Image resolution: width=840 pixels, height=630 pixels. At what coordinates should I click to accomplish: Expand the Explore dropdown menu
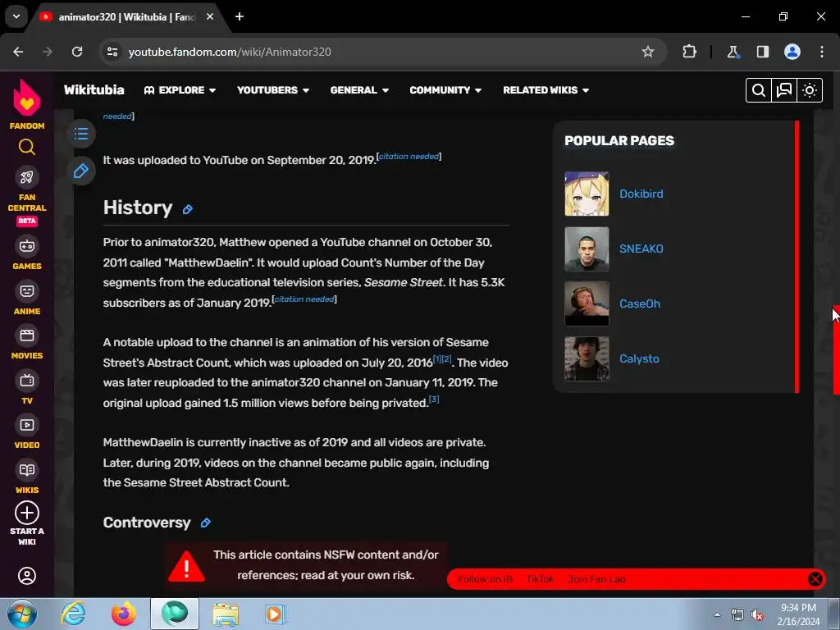click(180, 90)
